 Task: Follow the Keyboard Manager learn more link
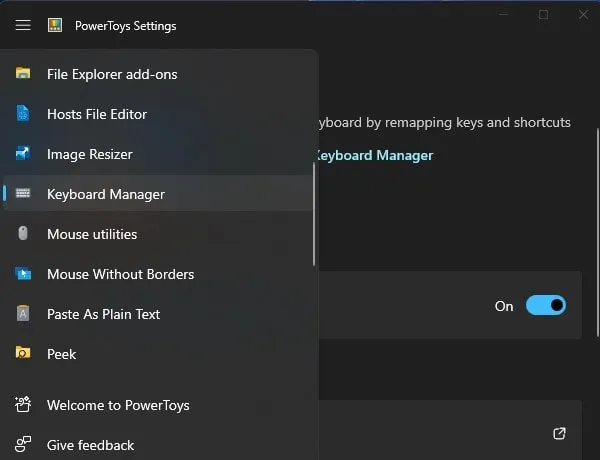pos(374,155)
